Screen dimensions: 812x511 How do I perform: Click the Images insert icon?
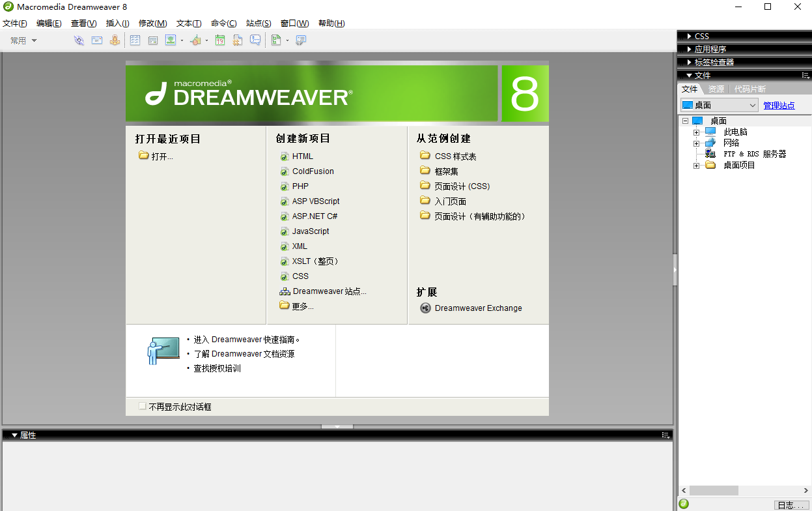click(x=171, y=40)
